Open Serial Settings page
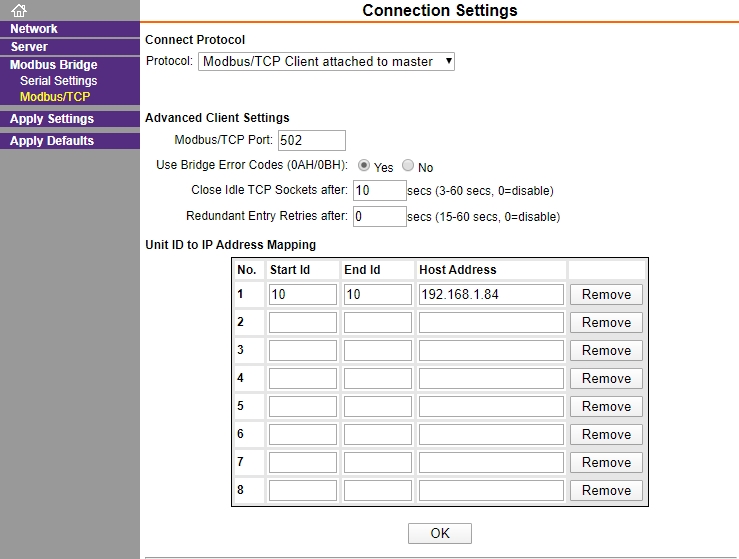The height and width of the screenshot is (559, 739). tap(58, 81)
